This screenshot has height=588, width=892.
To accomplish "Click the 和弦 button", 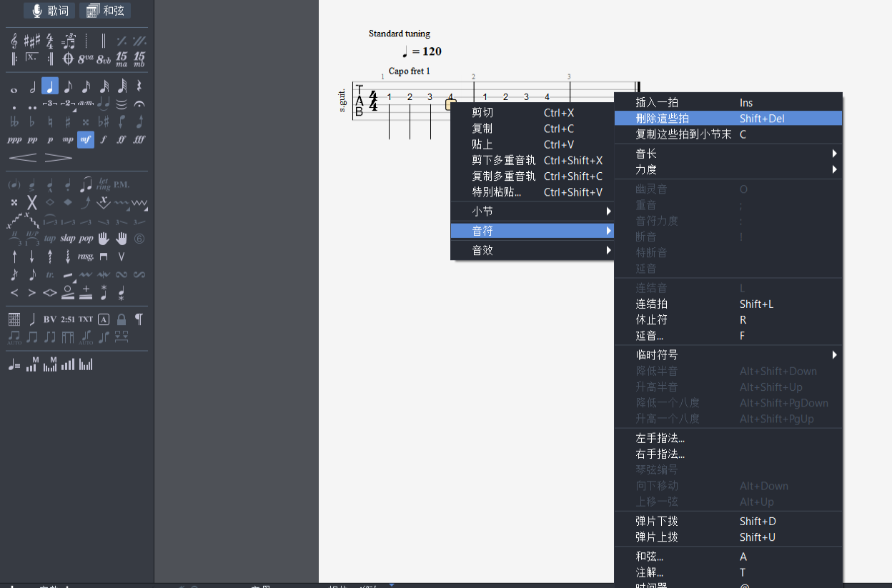I will (104, 11).
